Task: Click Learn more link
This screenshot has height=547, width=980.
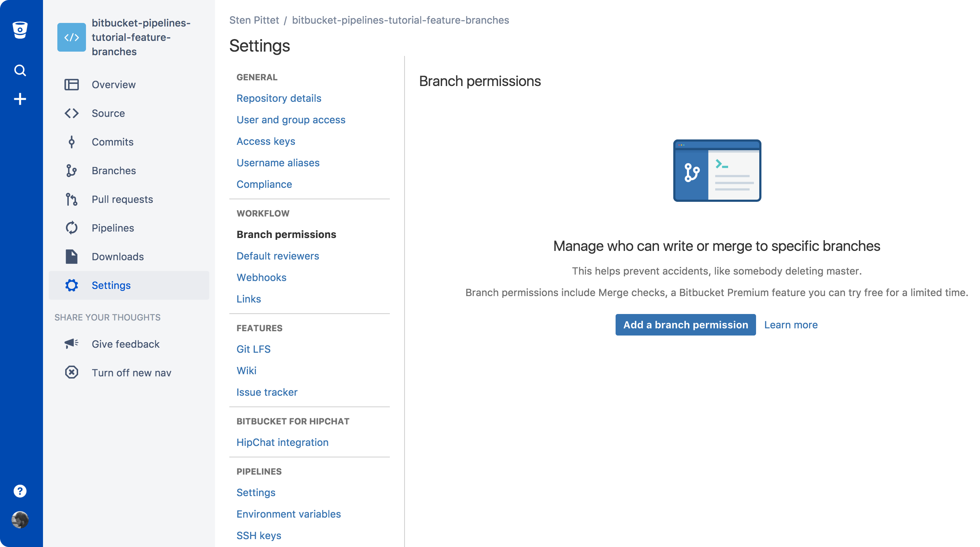Action: pos(790,325)
